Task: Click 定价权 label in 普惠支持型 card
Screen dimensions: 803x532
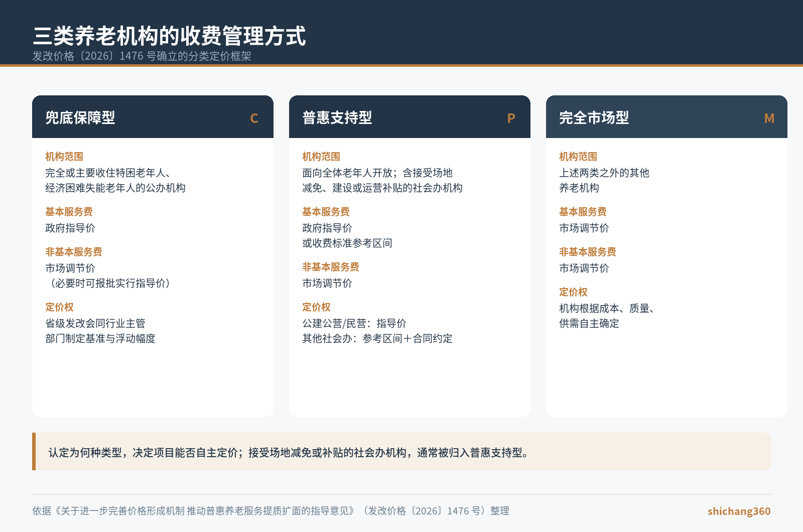Action: point(316,307)
